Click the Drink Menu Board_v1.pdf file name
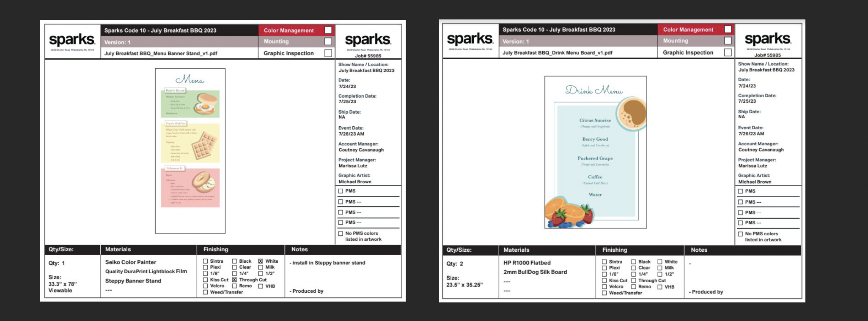Viewport: 868px width, 321px height. pos(557,53)
